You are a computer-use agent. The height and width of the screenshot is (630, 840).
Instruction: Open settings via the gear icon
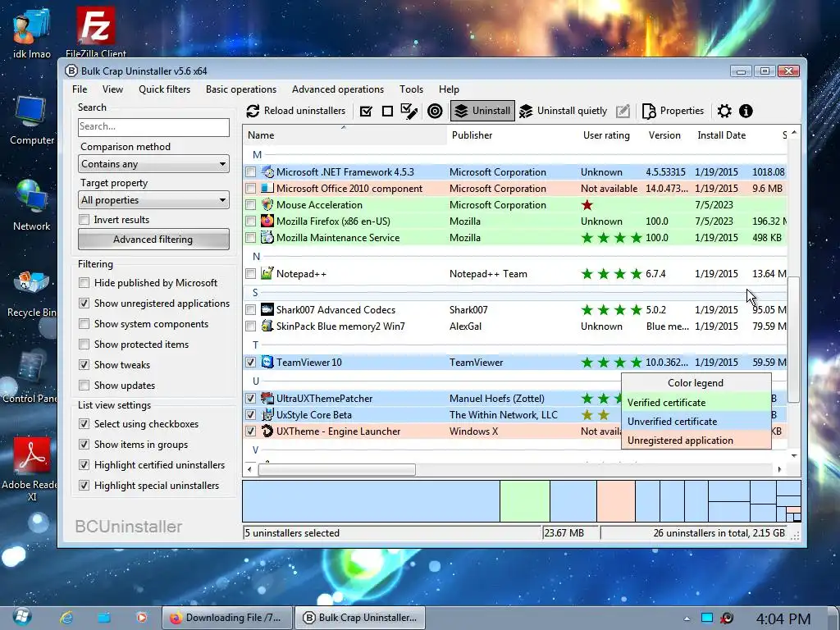[724, 111]
